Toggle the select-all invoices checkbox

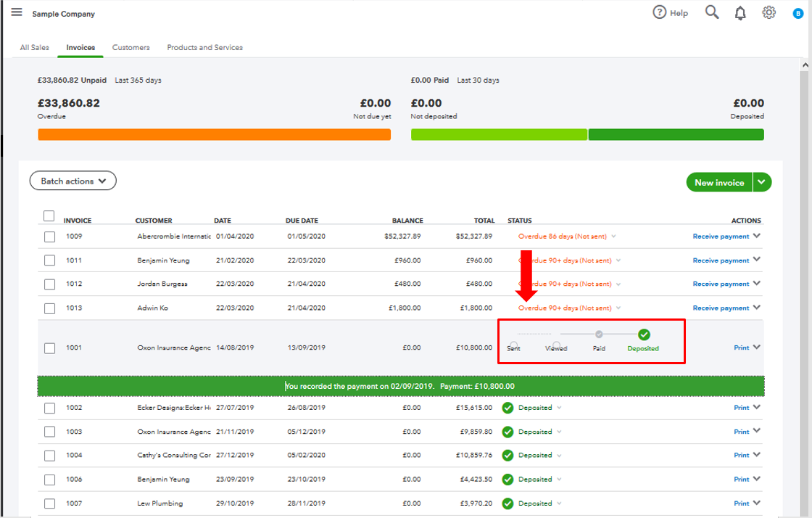coord(49,215)
